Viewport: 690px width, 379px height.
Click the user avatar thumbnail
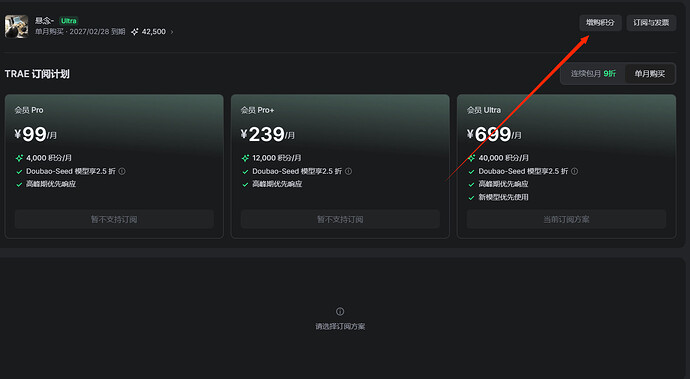point(16,26)
